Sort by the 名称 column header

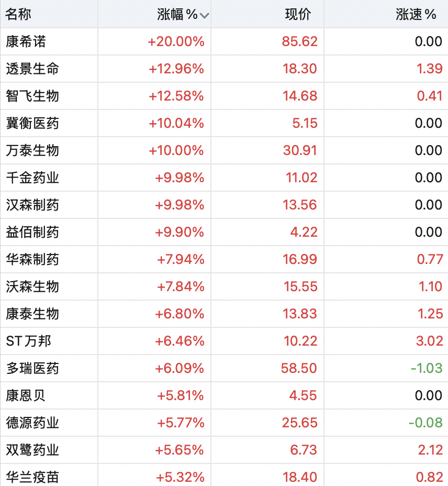pos(18,14)
